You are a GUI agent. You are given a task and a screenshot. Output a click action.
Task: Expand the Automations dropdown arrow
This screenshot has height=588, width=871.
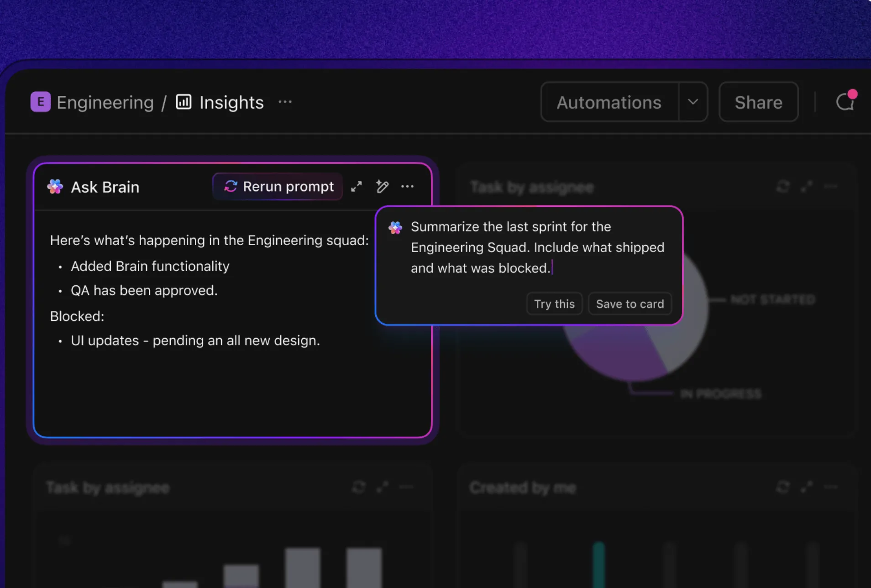pos(693,102)
